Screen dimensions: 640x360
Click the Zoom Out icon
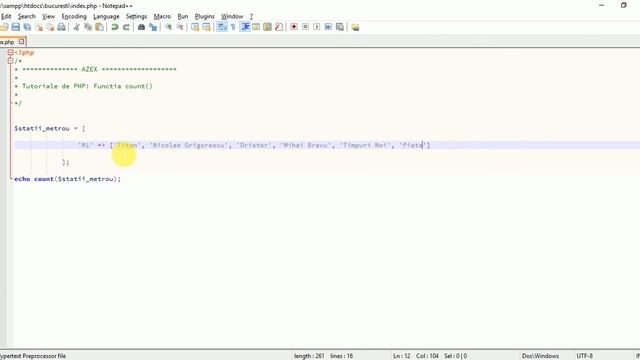click(180, 27)
